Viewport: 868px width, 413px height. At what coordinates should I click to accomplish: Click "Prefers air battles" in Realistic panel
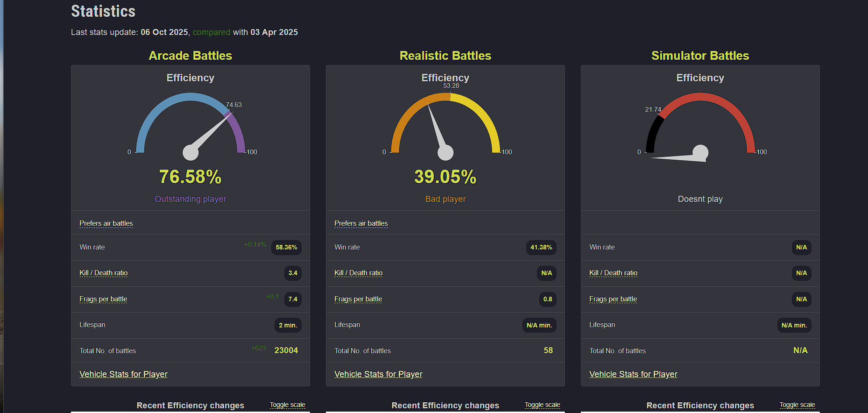point(361,223)
